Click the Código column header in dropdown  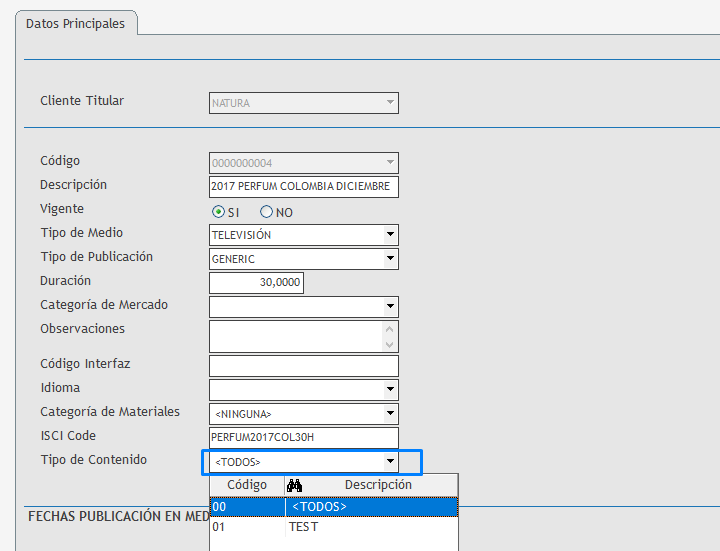247,485
